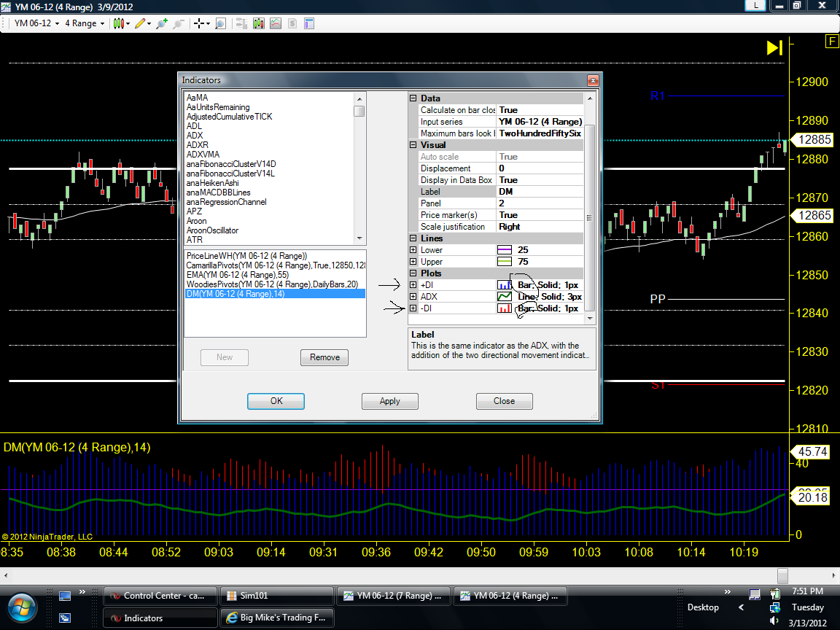Click property grid scroll up arrow

coord(590,98)
